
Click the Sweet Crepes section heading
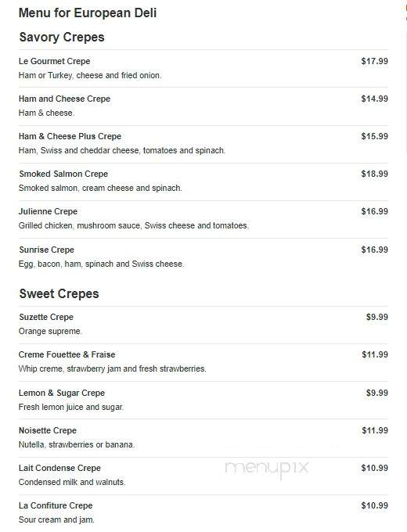(59, 294)
